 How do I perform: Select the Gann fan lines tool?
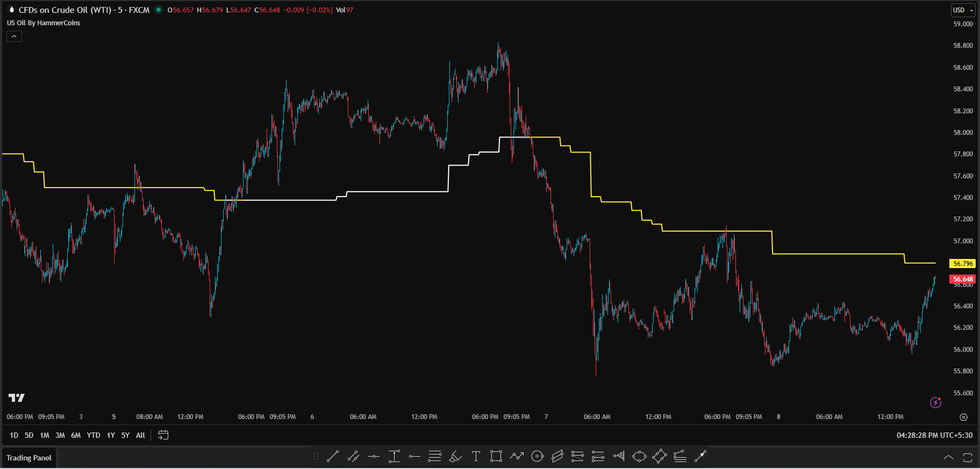click(x=680, y=457)
